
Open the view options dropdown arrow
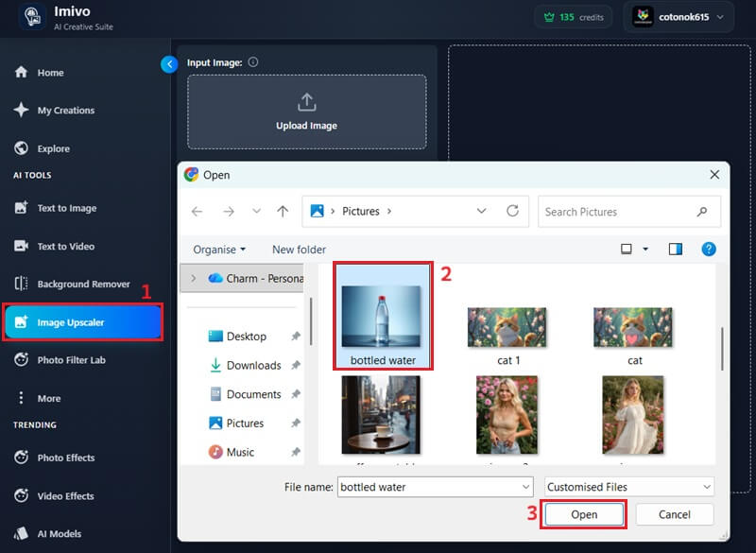point(645,250)
